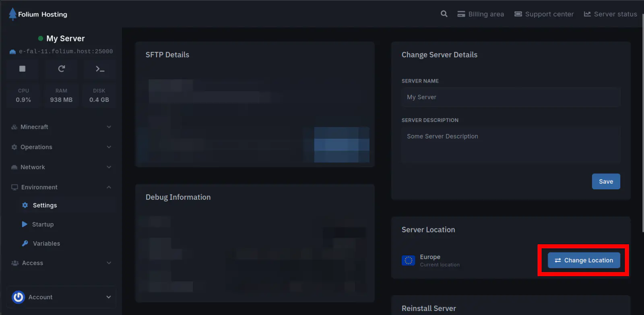The width and height of the screenshot is (644, 315).
Task: Click the Settings cog icon
Action: point(25,205)
